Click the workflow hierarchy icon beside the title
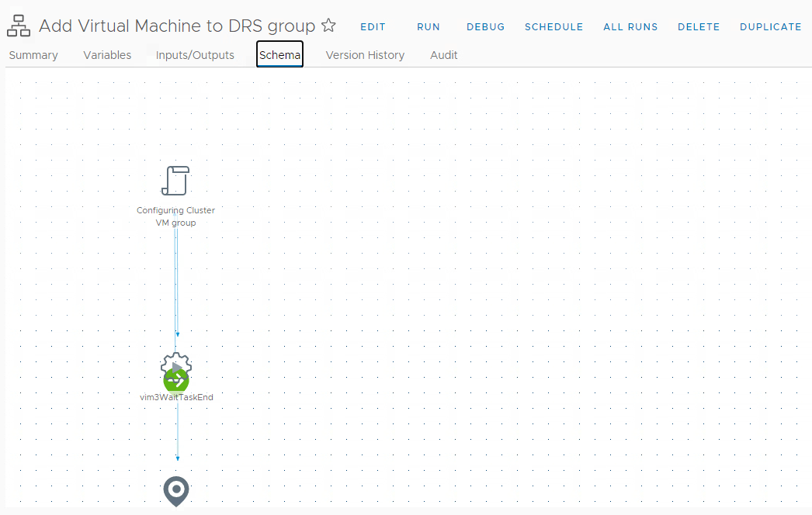The width and height of the screenshot is (812, 515). pyautogui.click(x=19, y=26)
